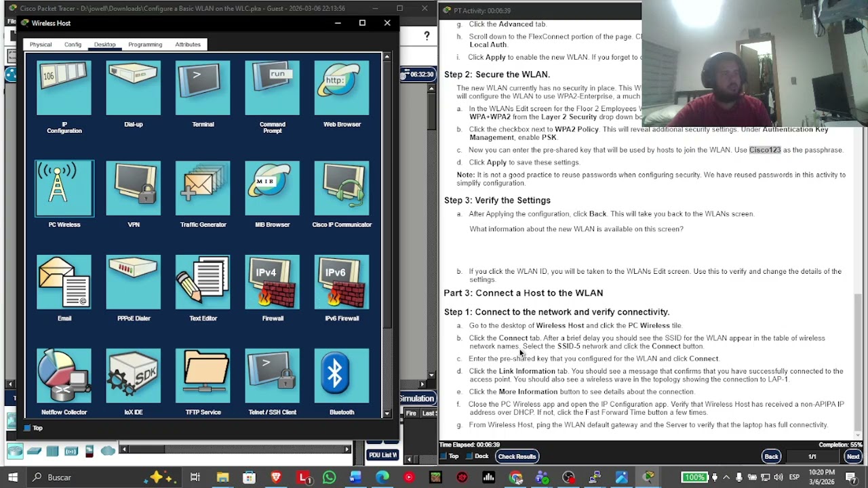Open Brave browser from the taskbar
The height and width of the screenshot is (488, 868).
coord(276,478)
